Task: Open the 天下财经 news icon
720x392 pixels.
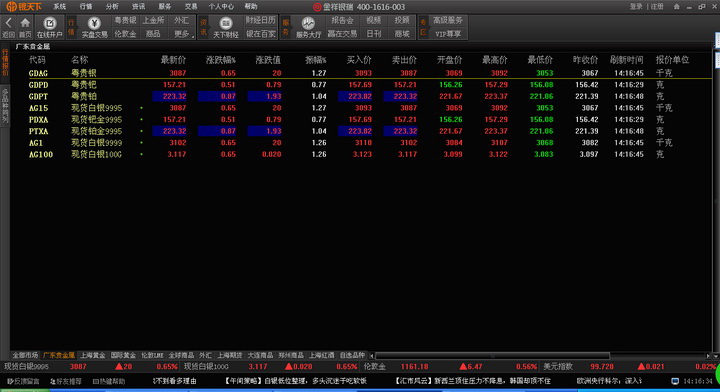Action: [x=225, y=23]
